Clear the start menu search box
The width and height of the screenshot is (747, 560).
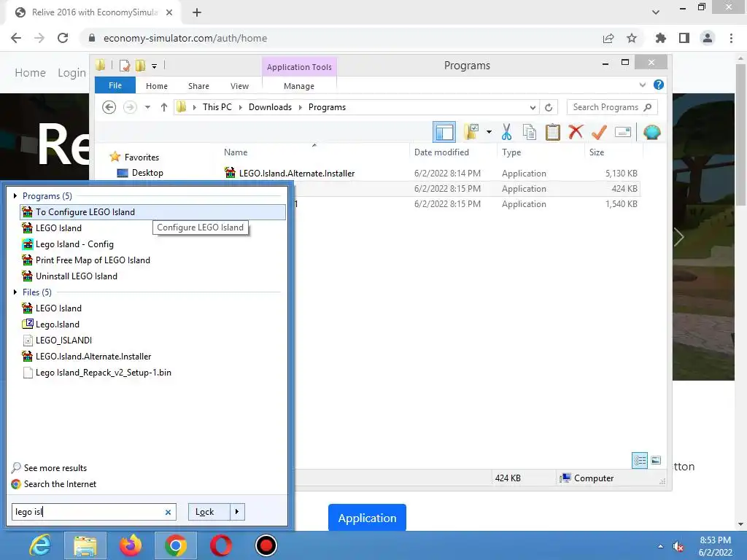coord(168,513)
